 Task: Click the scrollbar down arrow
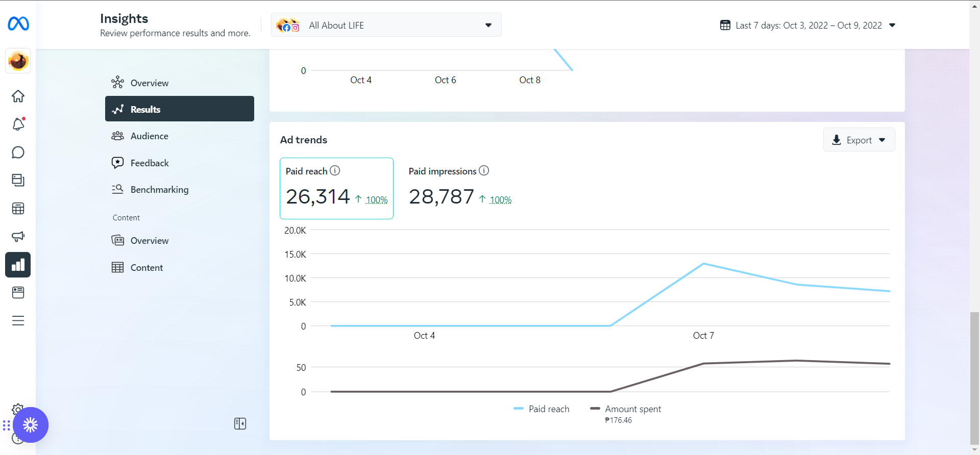click(x=975, y=450)
